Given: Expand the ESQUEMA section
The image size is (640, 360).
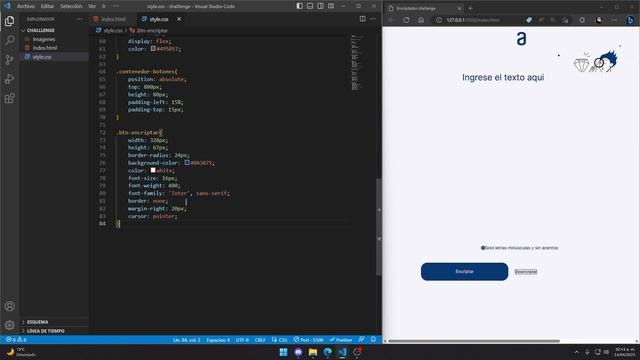Looking at the screenshot, I should [54, 322].
